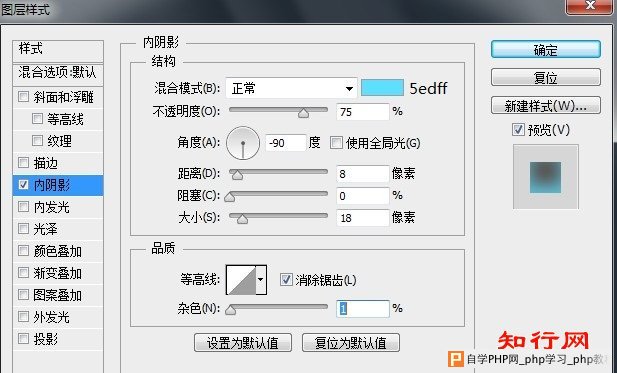Expand the contour picker arrow
Screen dimensions: 617x373
coord(261,280)
